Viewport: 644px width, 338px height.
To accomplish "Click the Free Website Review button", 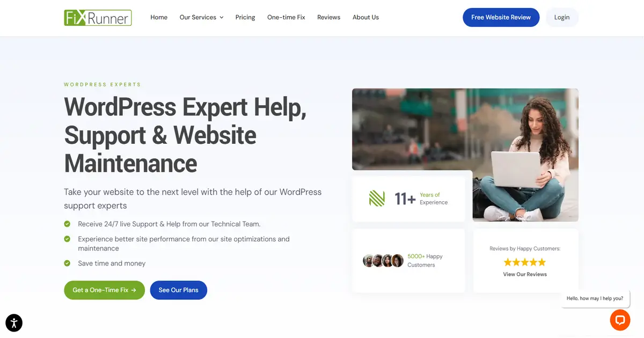I will click(x=501, y=17).
